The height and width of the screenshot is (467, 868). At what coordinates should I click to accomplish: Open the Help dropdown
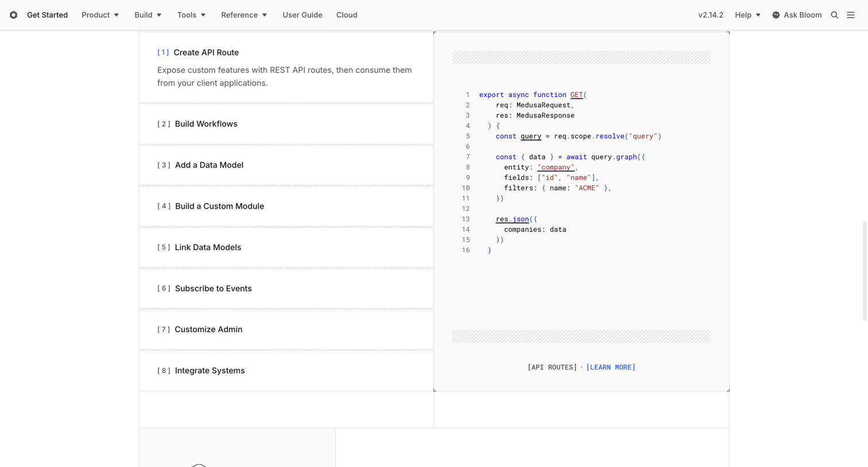(747, 15)
